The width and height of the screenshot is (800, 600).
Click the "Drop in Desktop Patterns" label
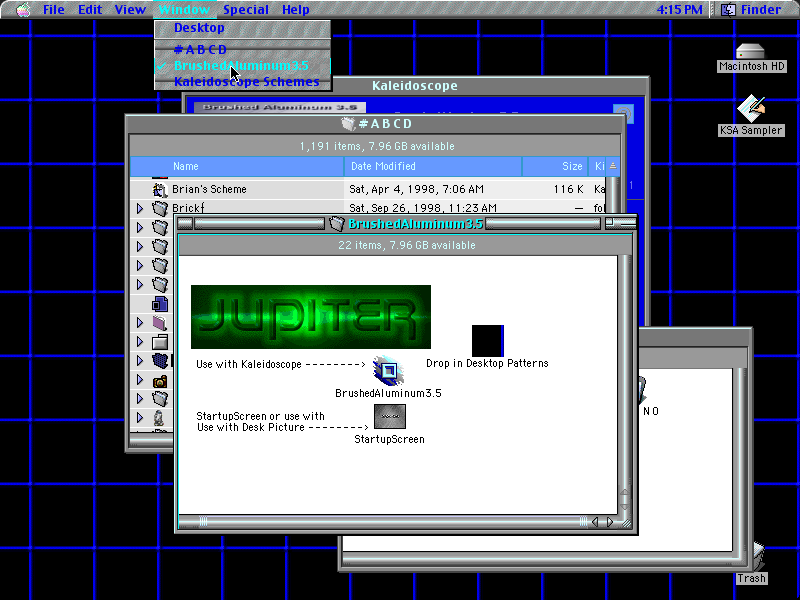[487, 363]
